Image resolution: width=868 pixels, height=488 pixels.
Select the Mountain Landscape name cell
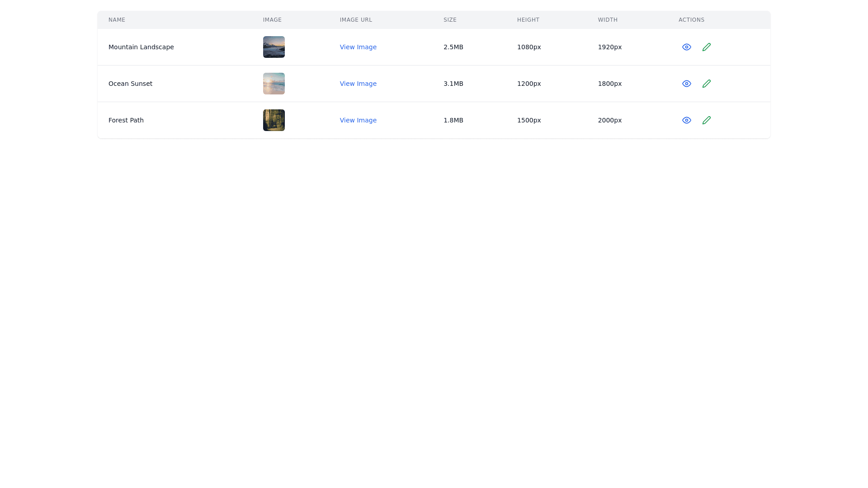141,47
